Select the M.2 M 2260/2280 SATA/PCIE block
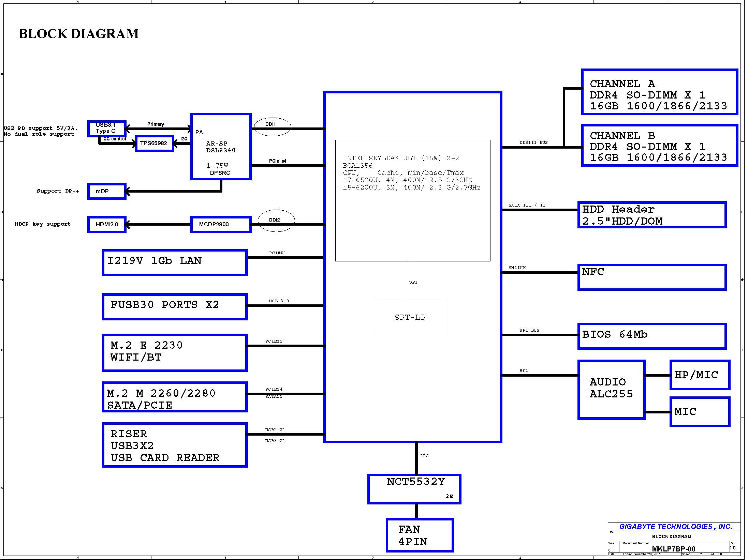This screenshot has height=560, width=748. click(175, 397)
